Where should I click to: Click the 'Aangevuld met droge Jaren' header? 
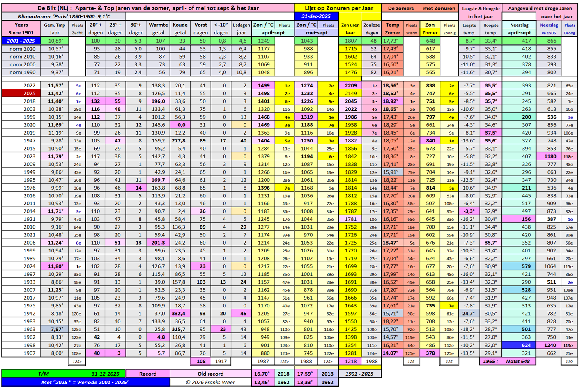tap(540, 8)
